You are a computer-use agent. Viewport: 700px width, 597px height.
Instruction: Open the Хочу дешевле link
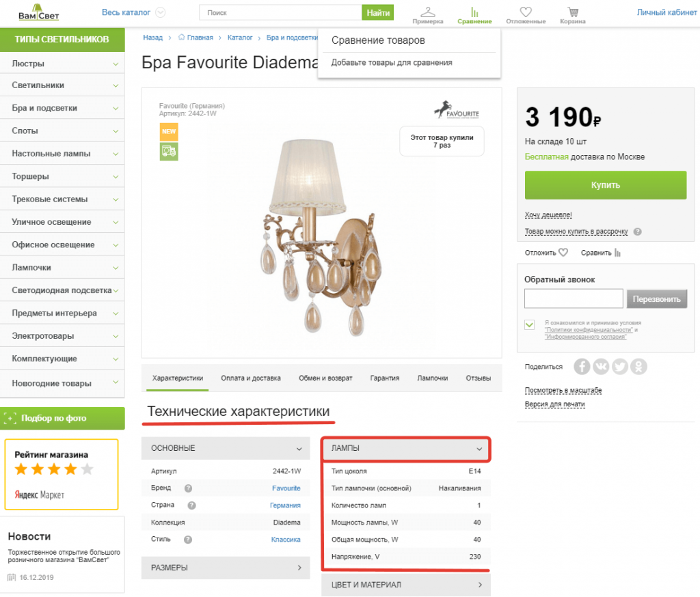548,214
